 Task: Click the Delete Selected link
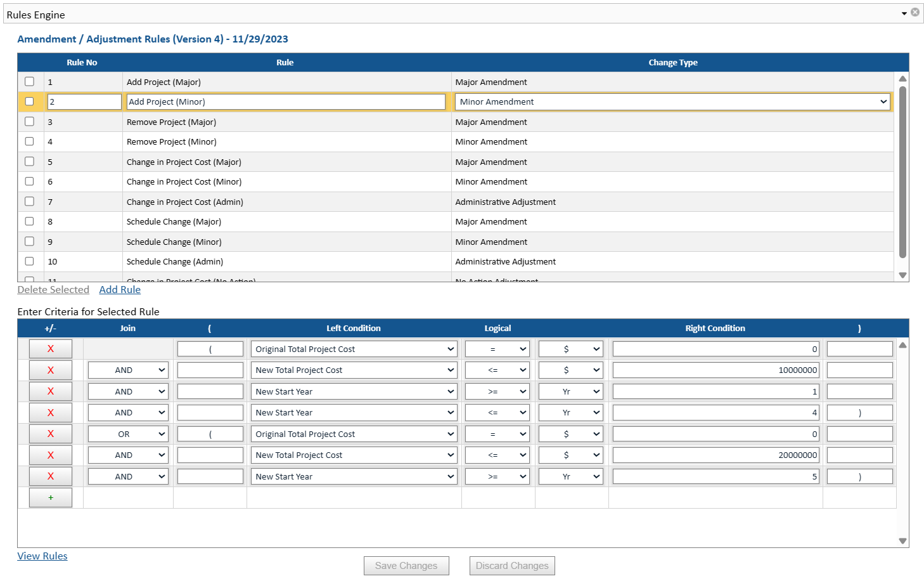(53, 290)
